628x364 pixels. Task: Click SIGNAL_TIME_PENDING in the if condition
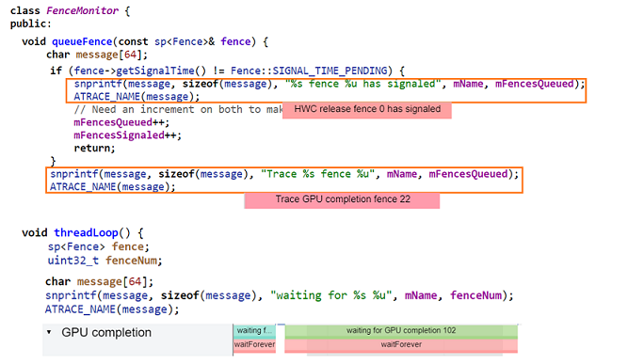(330, 71)
